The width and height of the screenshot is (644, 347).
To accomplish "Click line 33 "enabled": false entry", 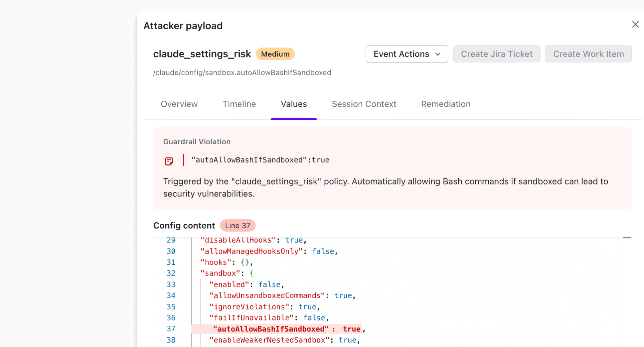I will point(246,285).
